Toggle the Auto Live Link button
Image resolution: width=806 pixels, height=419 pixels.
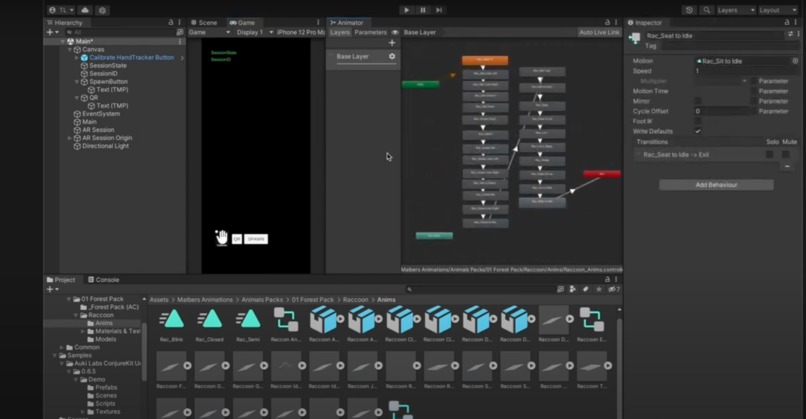tap(599, 32)
